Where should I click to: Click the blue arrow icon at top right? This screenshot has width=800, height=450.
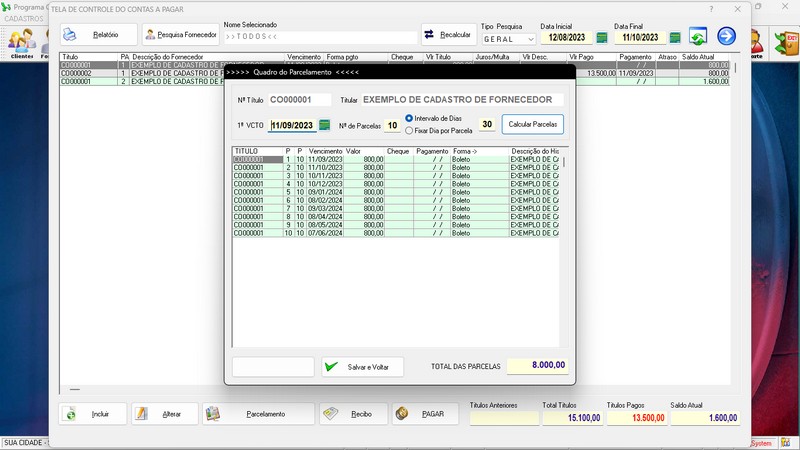[727, 37]
